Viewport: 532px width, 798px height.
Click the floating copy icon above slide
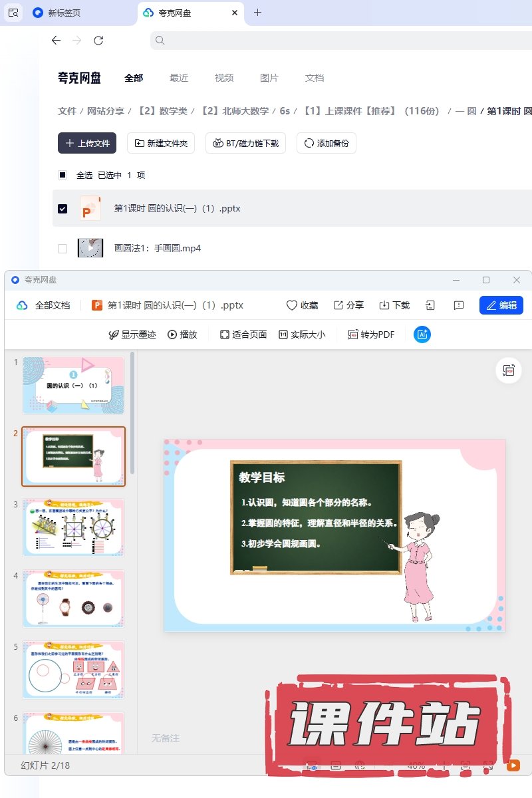509,370
